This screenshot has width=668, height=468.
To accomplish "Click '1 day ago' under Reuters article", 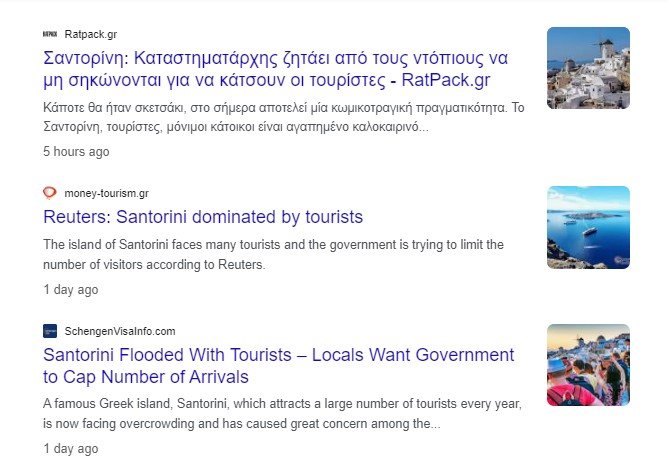I will (71, 290).
